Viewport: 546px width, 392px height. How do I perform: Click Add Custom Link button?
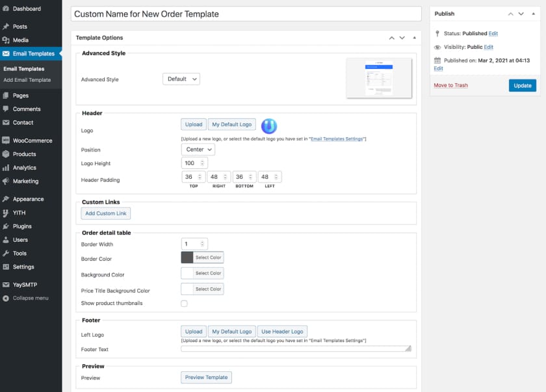[106, 213]
